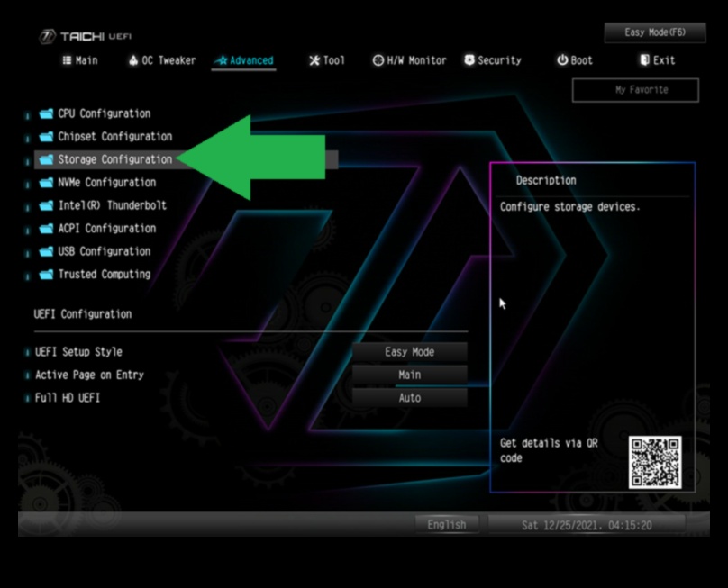Select the Boot tab

coord(574,60)
